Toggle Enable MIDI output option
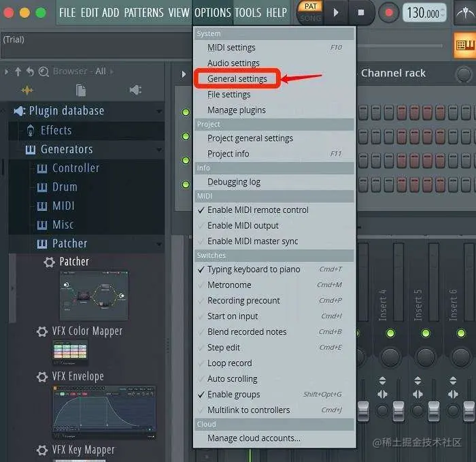 click(274, 226)
